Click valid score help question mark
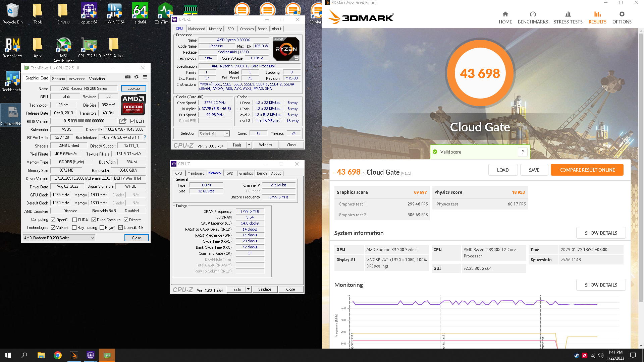Screen dimensions: 644x362 (x=523, y=152)
